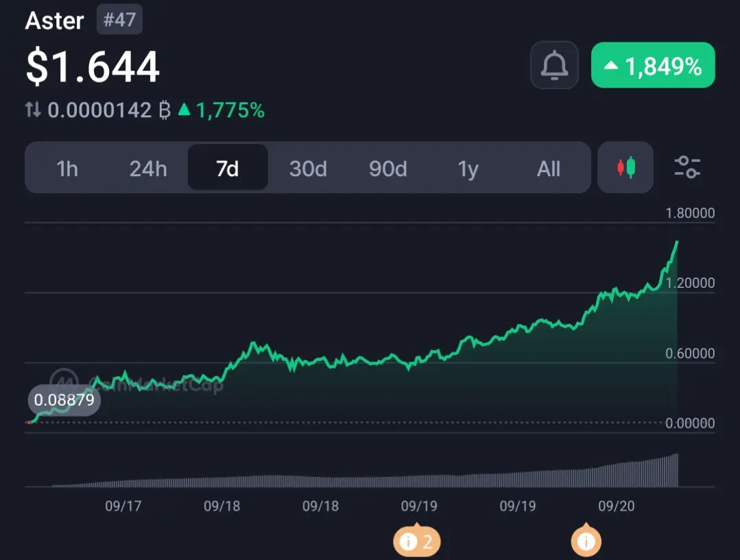Open the orange info marker numbered 2
This screenshot has width=740, height=560.
pyautogui.click(x=417, y=541)
